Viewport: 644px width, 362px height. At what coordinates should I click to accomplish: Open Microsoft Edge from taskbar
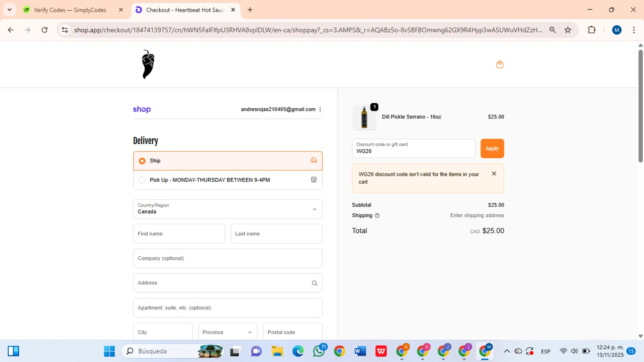(298, 351)
